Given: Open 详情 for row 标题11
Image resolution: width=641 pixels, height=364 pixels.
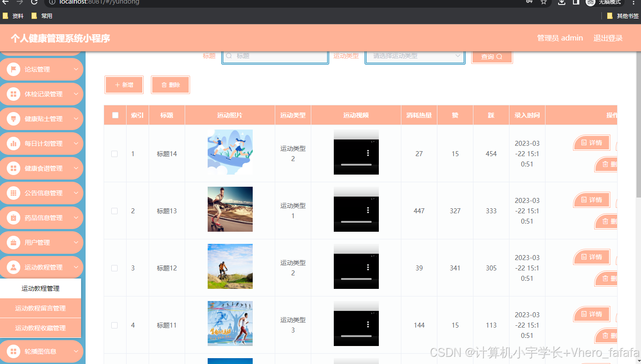Looking at the screenshot, I should pos(592,314).
